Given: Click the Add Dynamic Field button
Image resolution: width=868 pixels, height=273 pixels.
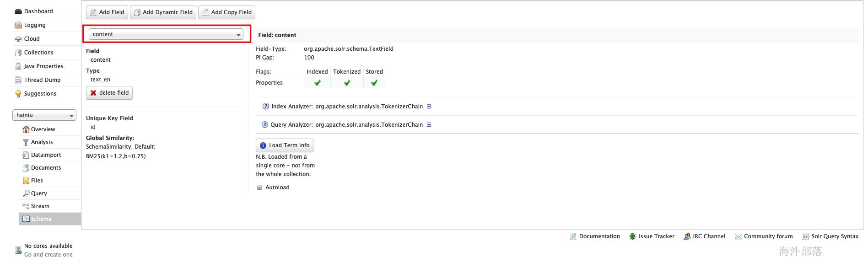Looking at the screenshot, I should [x=163, y=12].
